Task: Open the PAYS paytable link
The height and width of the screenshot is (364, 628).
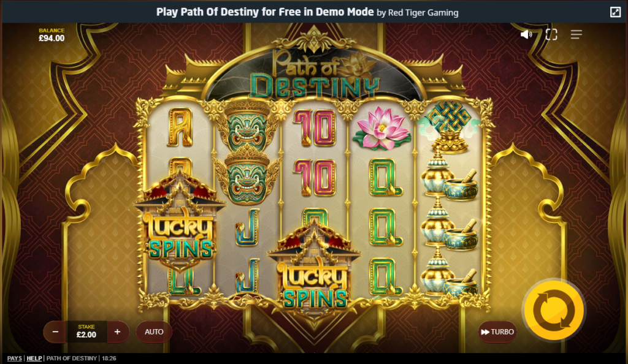Action: [x=15, y=358]
